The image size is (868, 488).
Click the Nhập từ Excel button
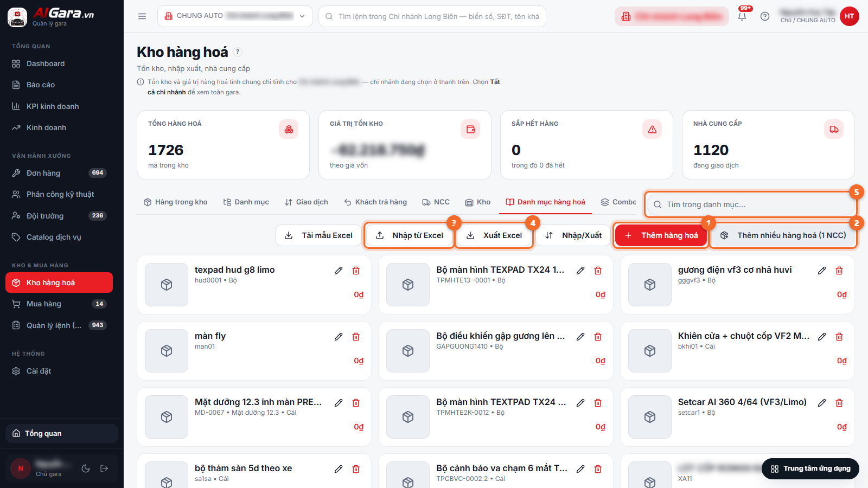click(409, 235)
